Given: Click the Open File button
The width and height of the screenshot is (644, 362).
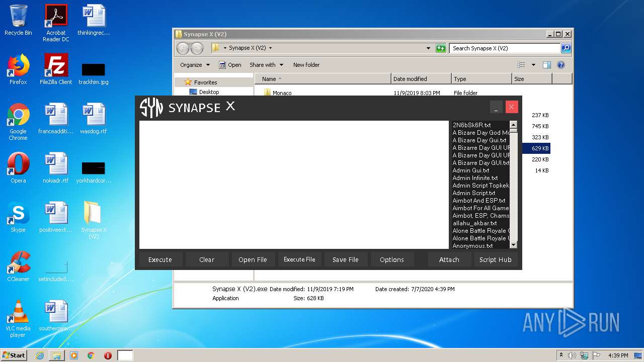Looking at the screenshot, I should [253, 259].
